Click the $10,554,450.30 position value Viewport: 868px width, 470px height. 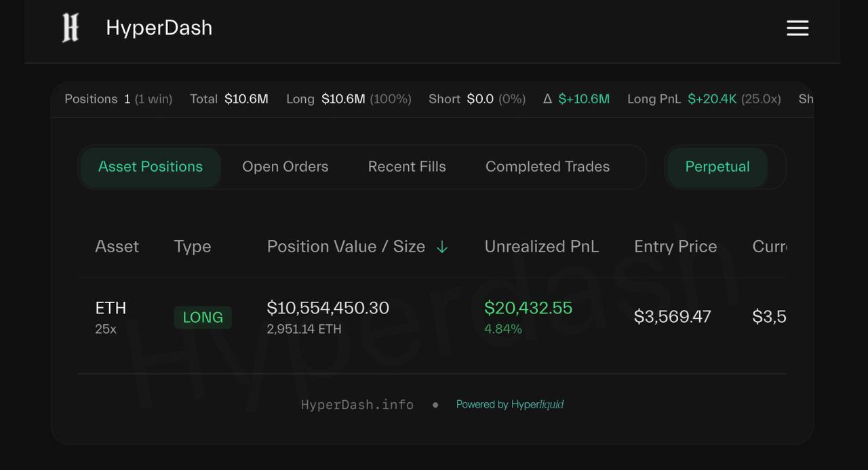tap(328, 308)
